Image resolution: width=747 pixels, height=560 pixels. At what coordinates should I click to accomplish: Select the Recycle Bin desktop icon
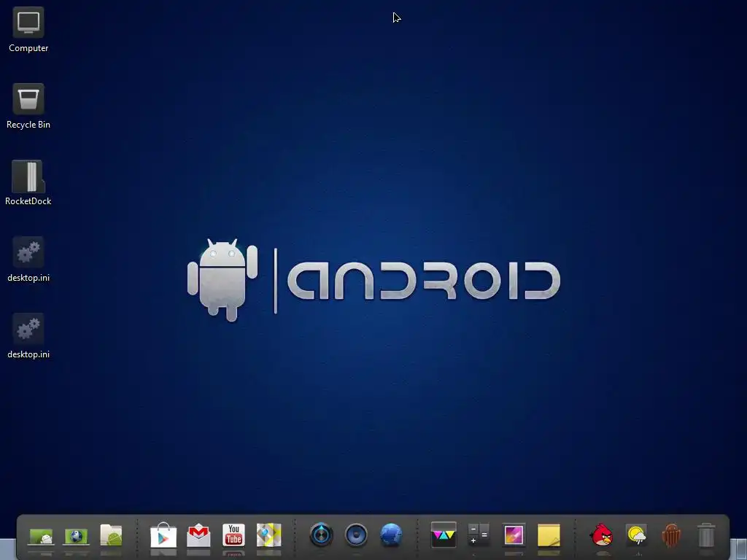pyautogui.click(x=28, y=99)
